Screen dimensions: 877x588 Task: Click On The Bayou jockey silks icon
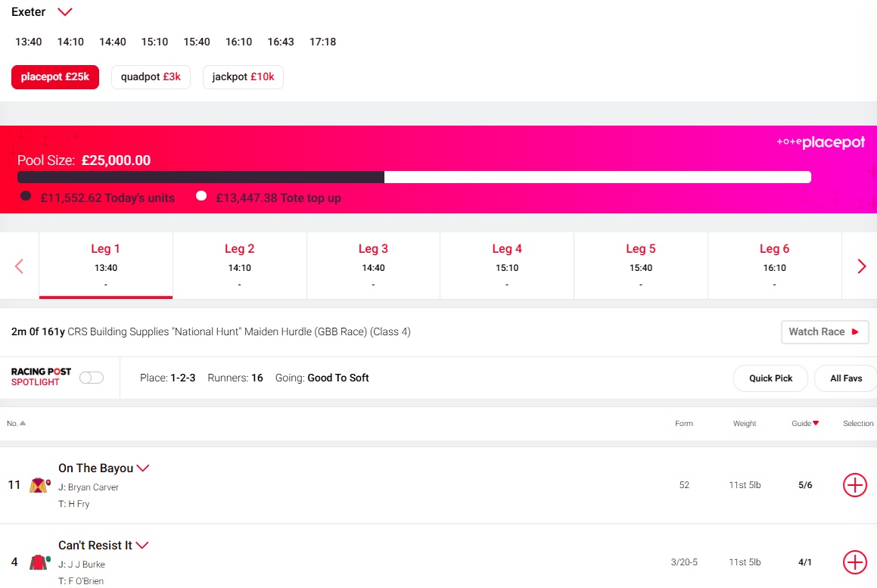tap(40, 485)
